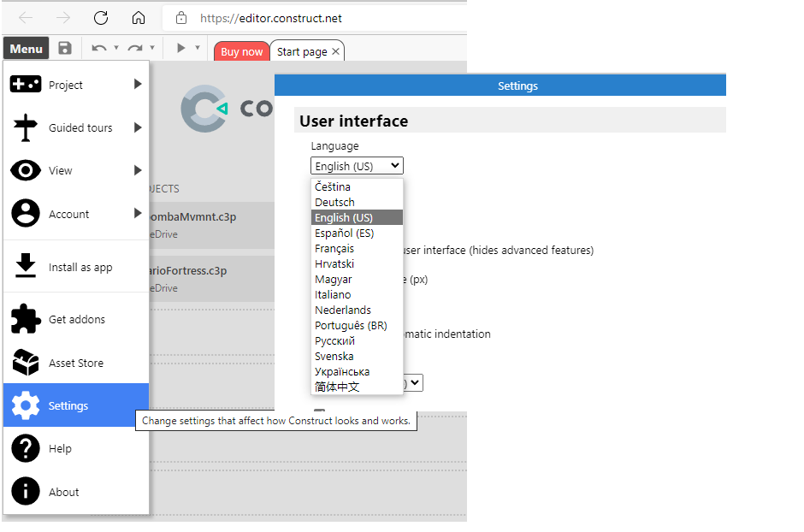Choose About menu entry

[76, 492]
